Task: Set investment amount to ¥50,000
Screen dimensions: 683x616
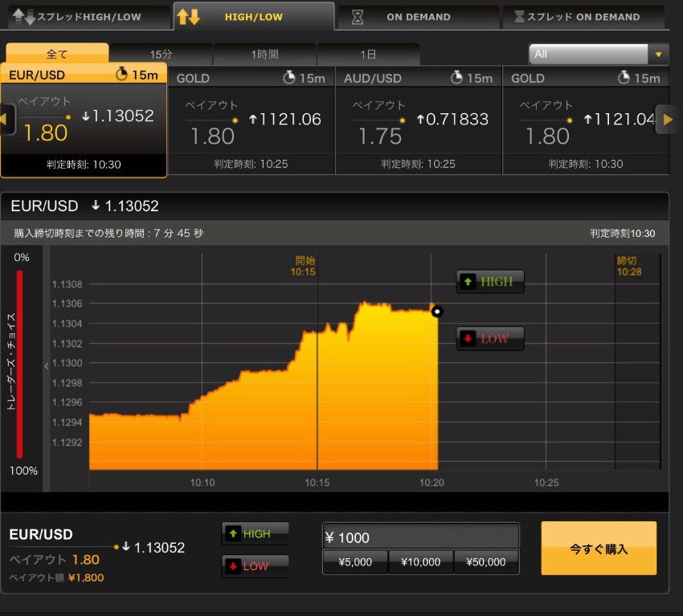Action: pos(486,562)
